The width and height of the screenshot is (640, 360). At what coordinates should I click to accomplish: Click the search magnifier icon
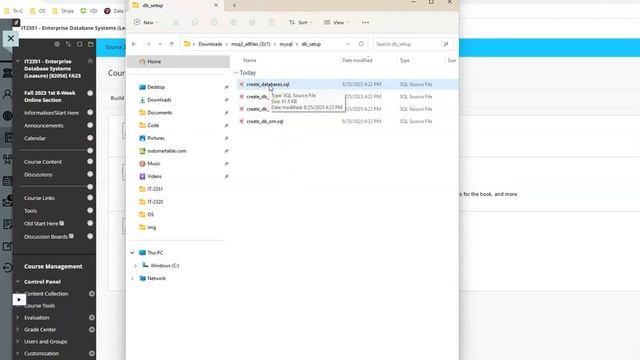pyautogui.click(x=446, y=44)
